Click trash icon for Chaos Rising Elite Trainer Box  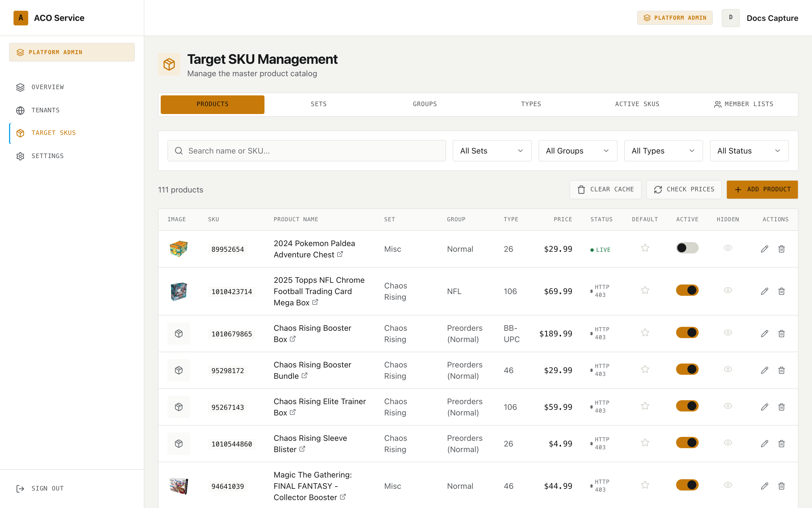tap(782, 407)
